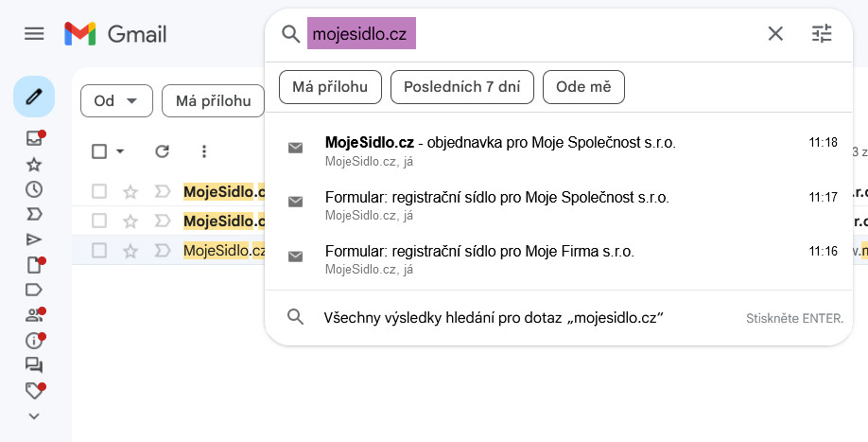Open suggestion registrační sídlo pro Moje Firma
Screen dimensions: 868x442
(x=559, y=259)
